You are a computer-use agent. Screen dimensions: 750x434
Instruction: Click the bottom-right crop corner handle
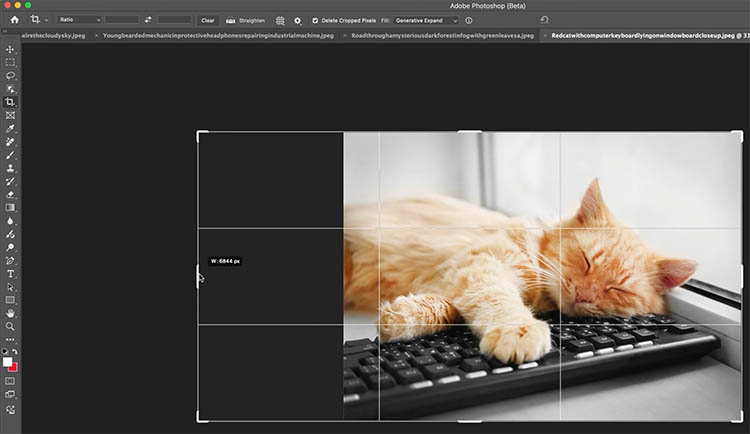click(x=738, y=417)
